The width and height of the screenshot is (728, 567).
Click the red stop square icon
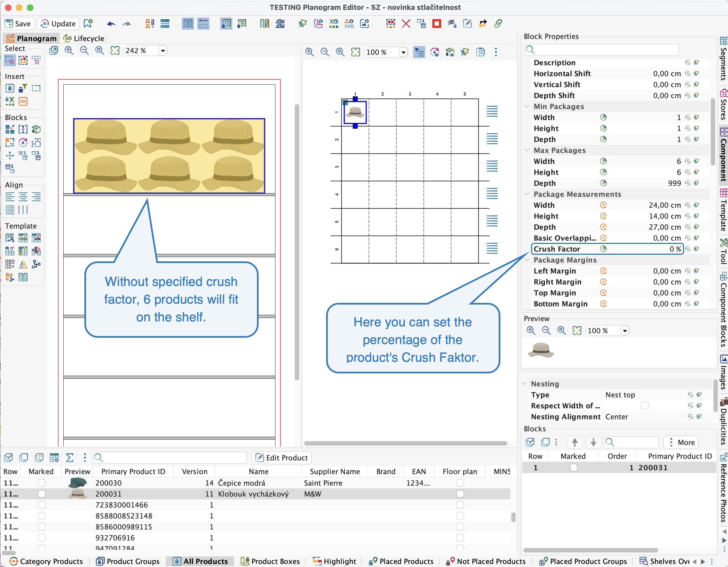(436, 24)
